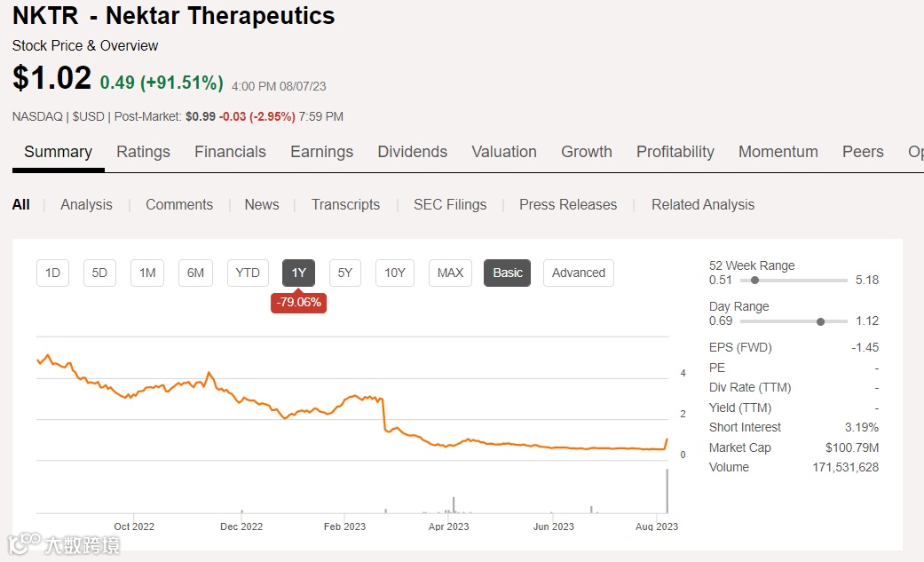Open the Earnings tab
The width and height of the screenshot is (924, 562).
pyautogui.click(x=321, y=152)
